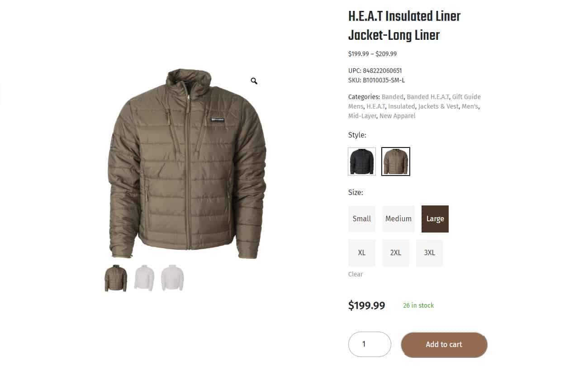588x371 pixels.
Task: Pick the XL size
Action: click(x=362, y=253)
